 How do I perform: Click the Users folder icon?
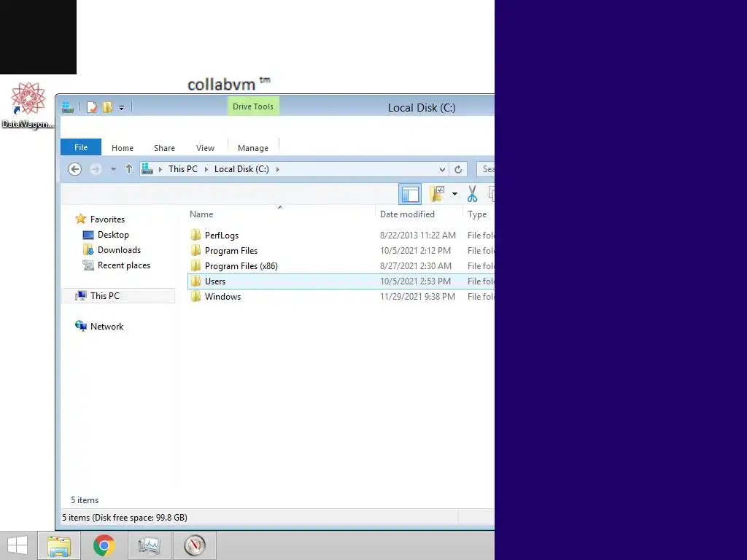(196, 281)
